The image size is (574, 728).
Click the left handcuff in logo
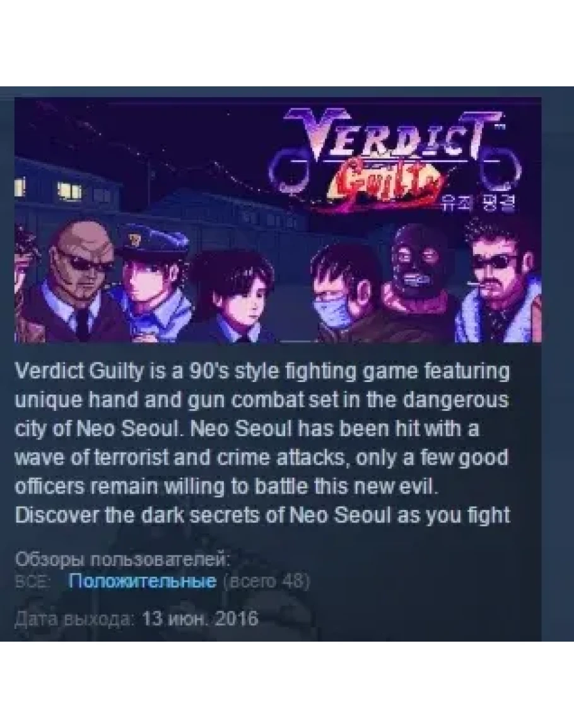click(x=291, y=171)
